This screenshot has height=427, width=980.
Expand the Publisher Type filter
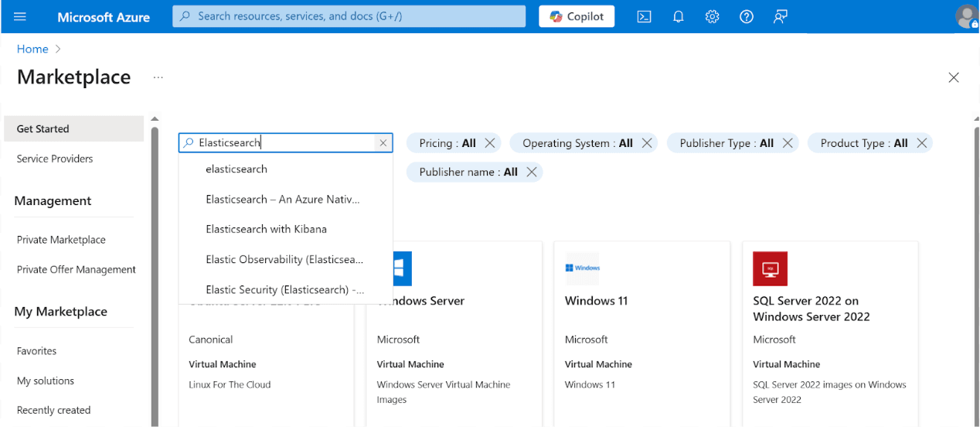[x=726, y=143]
